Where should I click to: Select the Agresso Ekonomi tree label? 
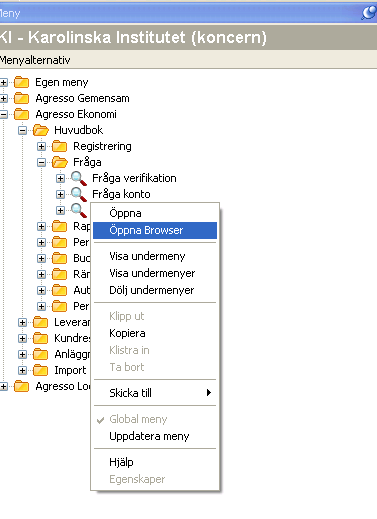coord(76,114)
